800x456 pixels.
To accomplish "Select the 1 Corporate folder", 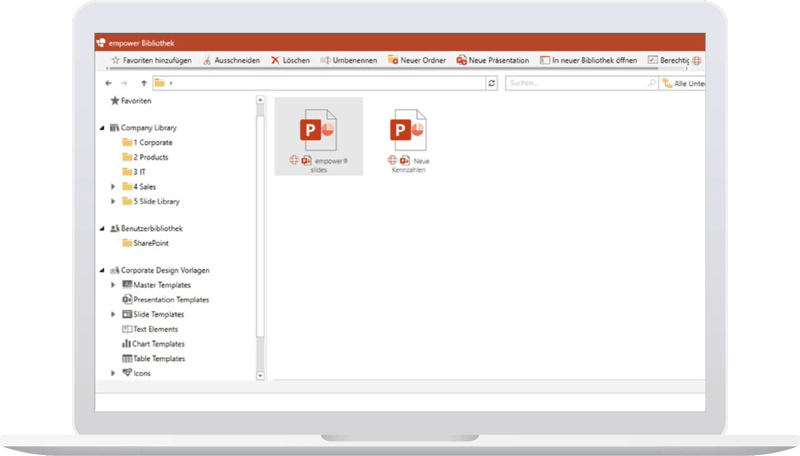I will 147,142.
